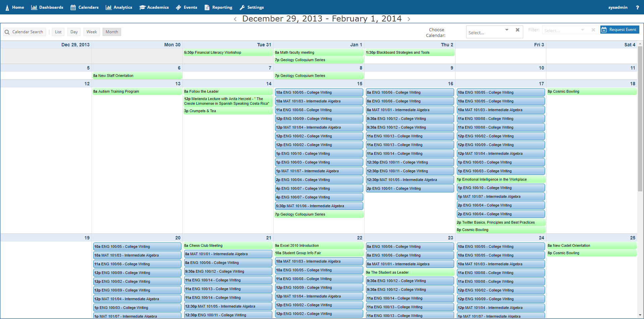Click the vertical calendar scrollbar
644x319 pixels.
(x=640, y=119)
